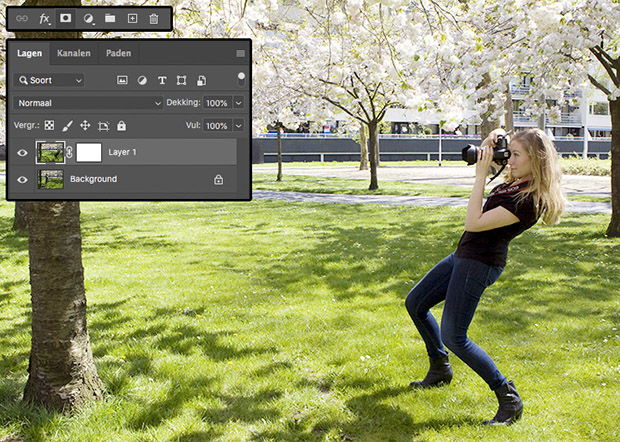Screen dimensions: 620x442
Task: Filter layers by pixel layers icon
Action: (x=122, y=80)
